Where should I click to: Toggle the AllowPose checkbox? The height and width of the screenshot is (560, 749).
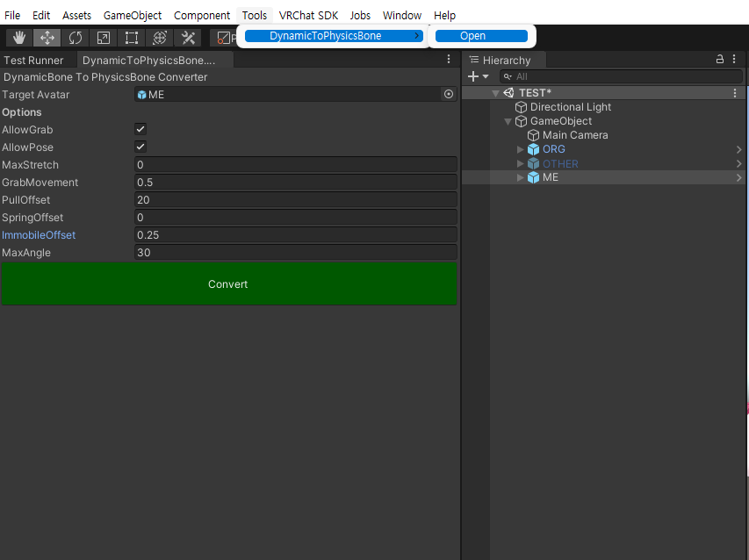click(x=140, y=147)
